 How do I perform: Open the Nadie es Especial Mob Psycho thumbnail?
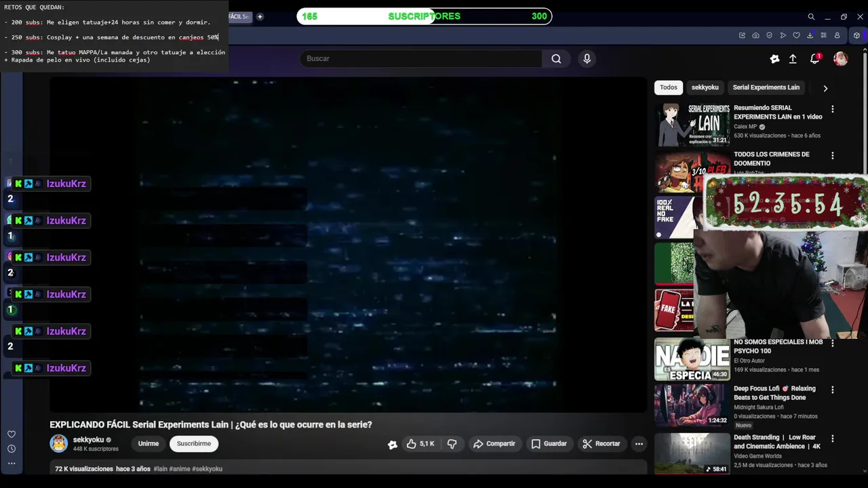coord(692,359)
